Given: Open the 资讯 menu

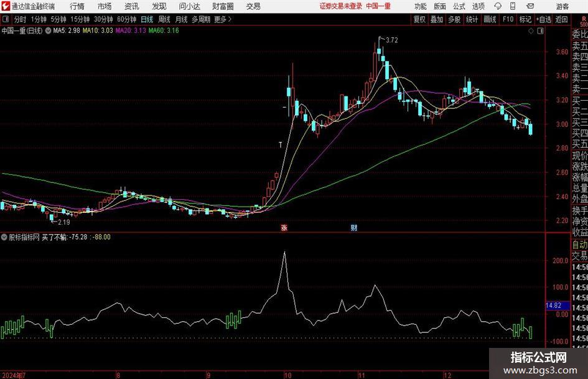Looking at the screenshot, I should [x=132, y=6].
